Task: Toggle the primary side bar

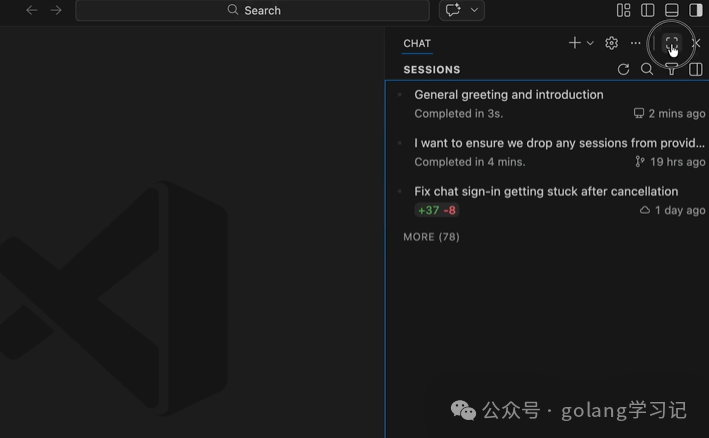Action: 648,10
